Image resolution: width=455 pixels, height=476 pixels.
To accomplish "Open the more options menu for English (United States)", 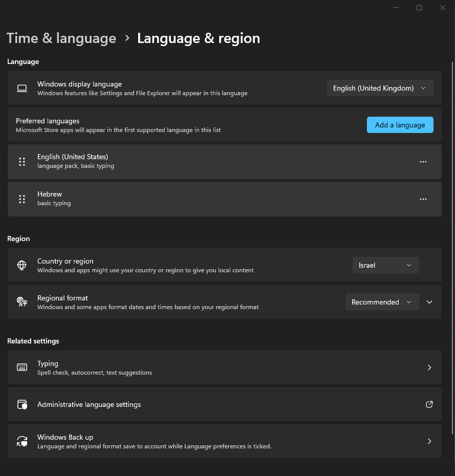I will click(x=423, y=162).
